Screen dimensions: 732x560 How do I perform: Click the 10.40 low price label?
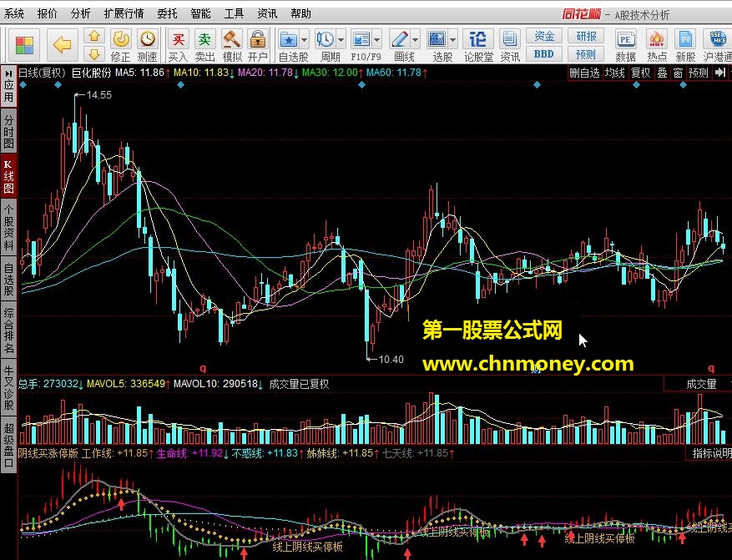click(x=391, y=360)
